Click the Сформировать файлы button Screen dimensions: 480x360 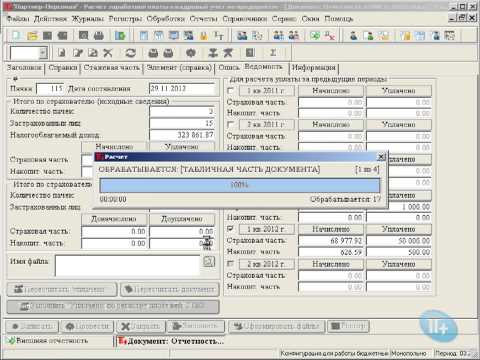[277, 326]
